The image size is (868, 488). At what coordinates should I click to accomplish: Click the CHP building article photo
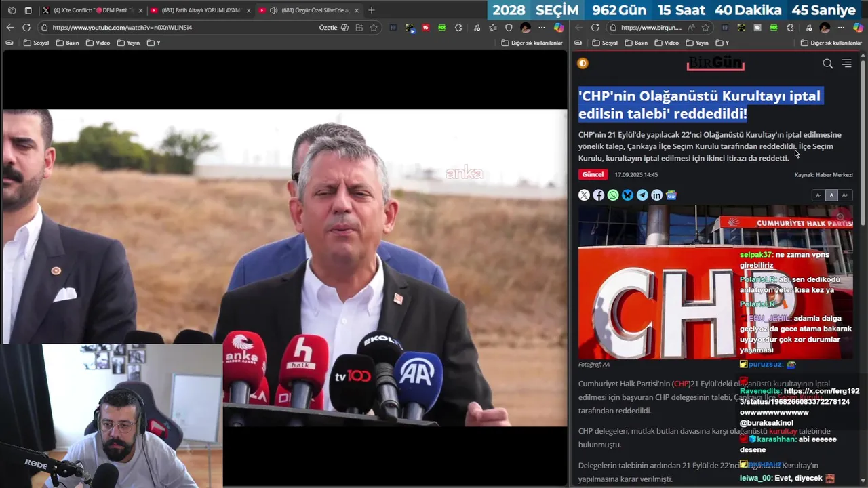[x=715, y=282]
